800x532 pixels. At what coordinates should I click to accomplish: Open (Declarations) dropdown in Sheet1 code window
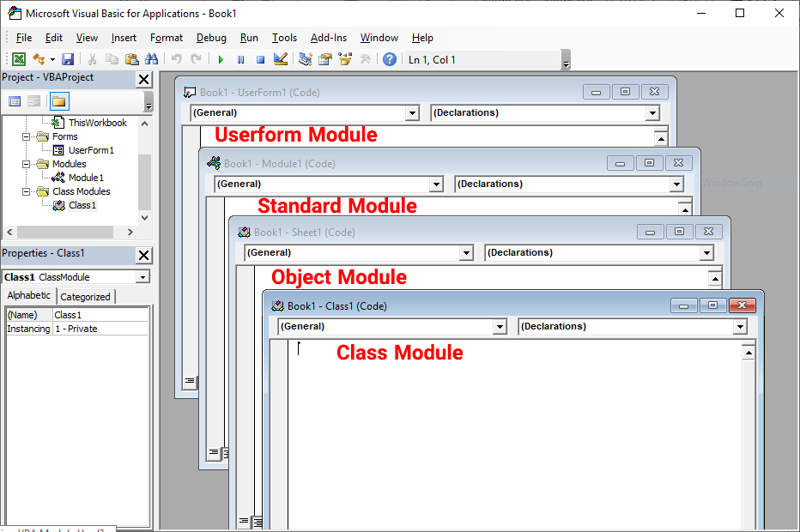coord(706,253)
